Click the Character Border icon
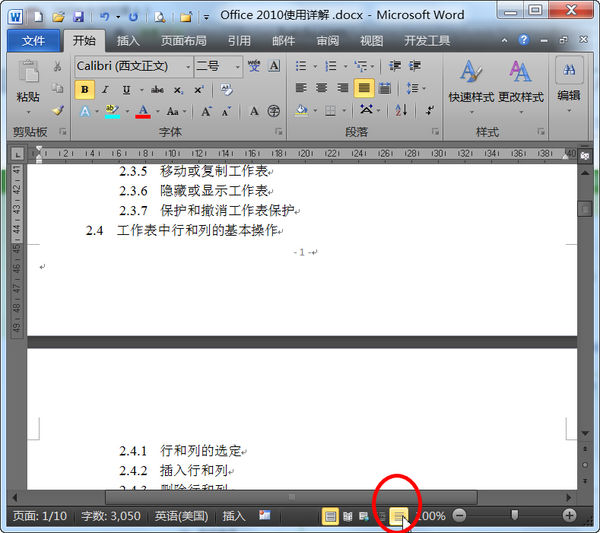This screenshot has height=533, width=600. [274, 66]
